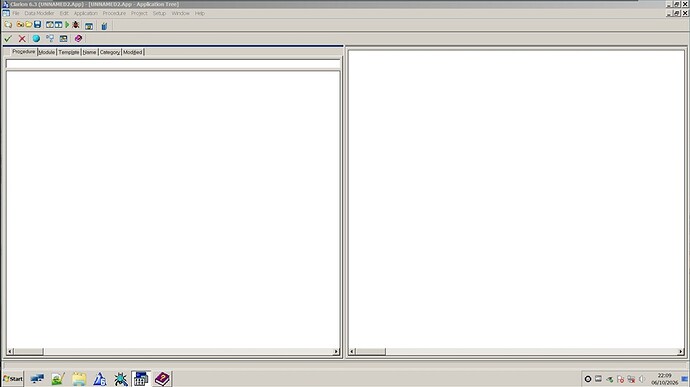
Task: Click the blue book icon in toolbar
Action: 104,26
